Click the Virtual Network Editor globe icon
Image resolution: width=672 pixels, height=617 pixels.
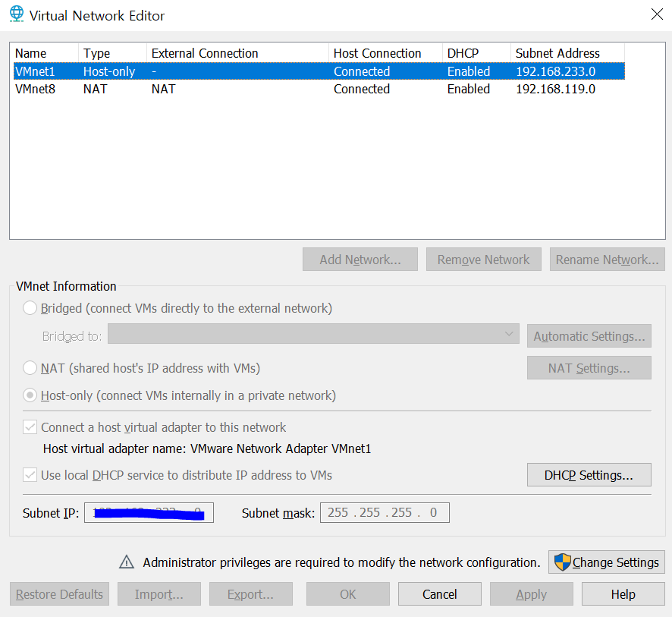pos(17,14)
